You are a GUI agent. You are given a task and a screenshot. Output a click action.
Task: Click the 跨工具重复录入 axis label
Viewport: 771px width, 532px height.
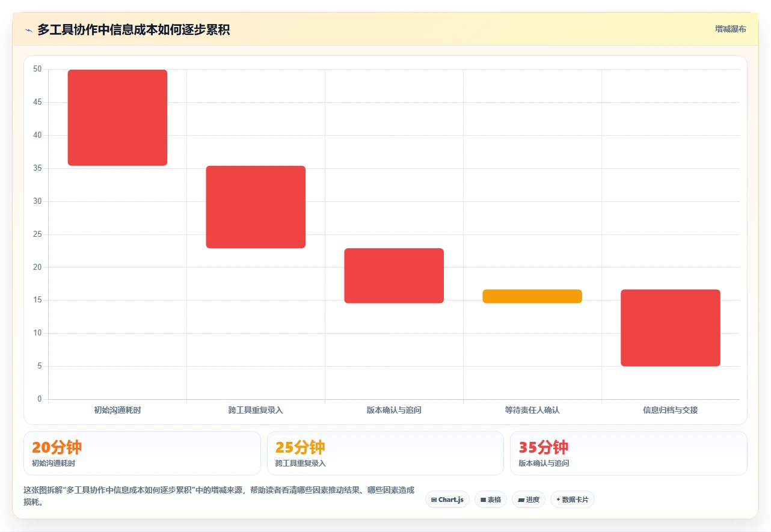pos(256,410)
